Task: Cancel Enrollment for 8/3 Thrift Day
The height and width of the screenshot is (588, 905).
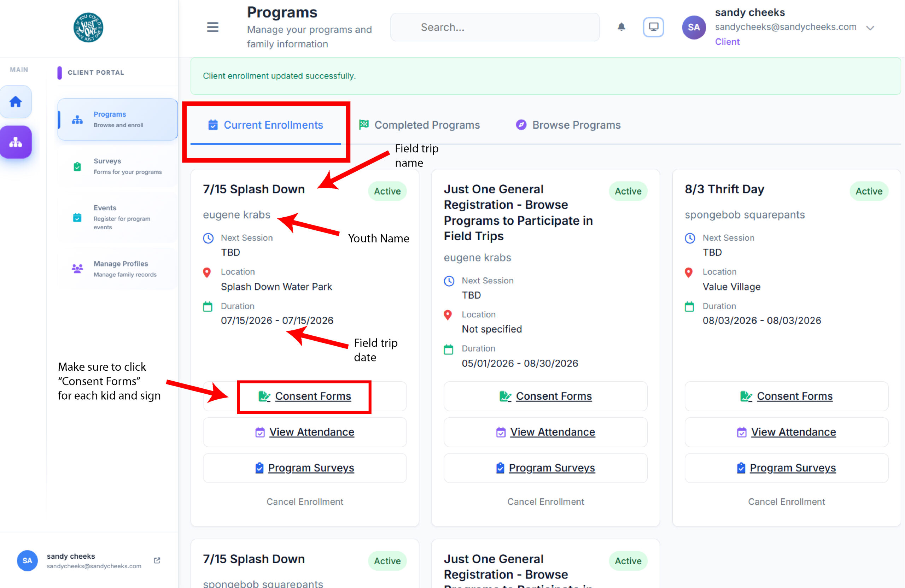Action: click(x=786, y=501)
